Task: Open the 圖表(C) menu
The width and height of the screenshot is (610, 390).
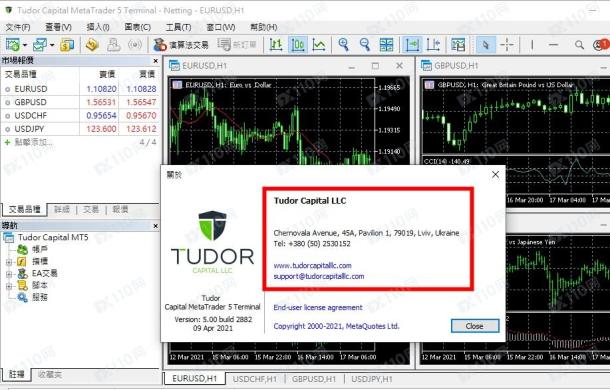Action: click(138, 27)
